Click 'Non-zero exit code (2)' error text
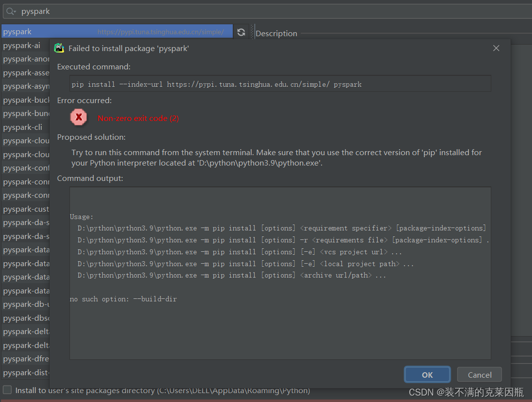Screen dimensions: 532x402 [x=138, y=118]
